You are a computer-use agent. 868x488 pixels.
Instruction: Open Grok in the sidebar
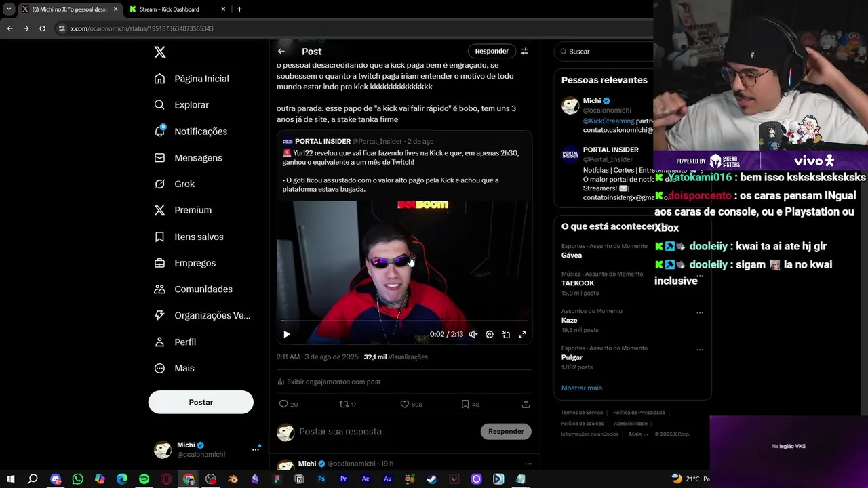(174, 184)
